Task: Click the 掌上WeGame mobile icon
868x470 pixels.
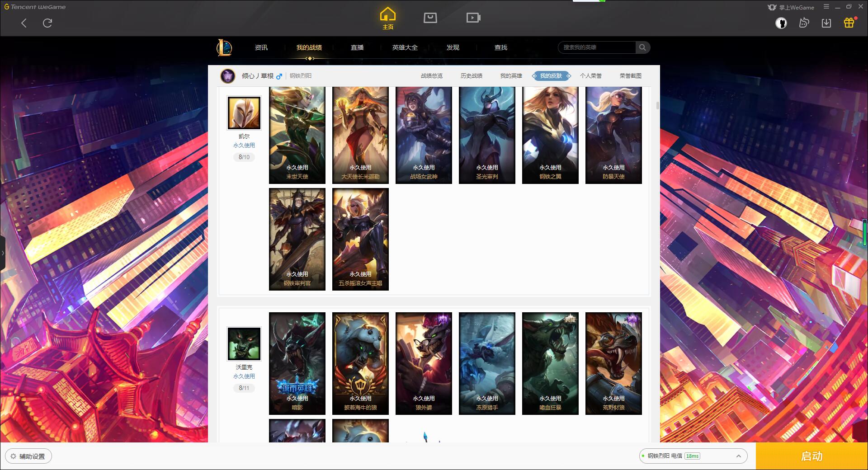Action: coord(772,7)
